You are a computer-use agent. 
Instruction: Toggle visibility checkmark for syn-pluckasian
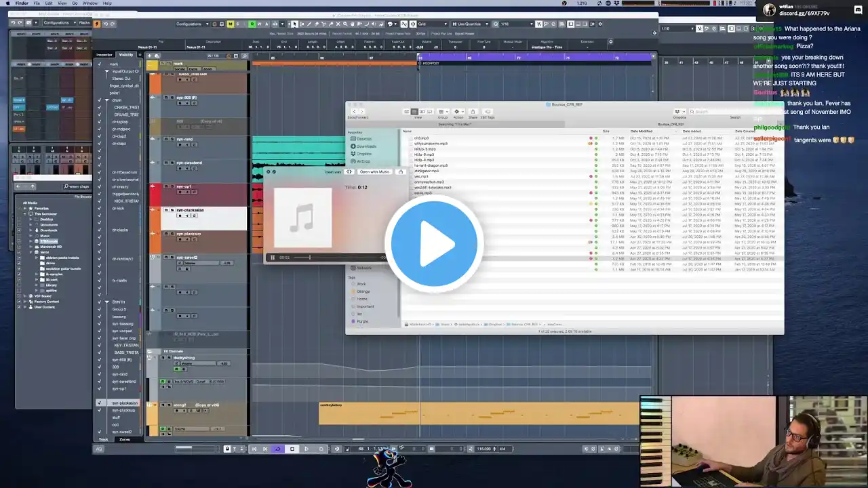click(100, 403)
